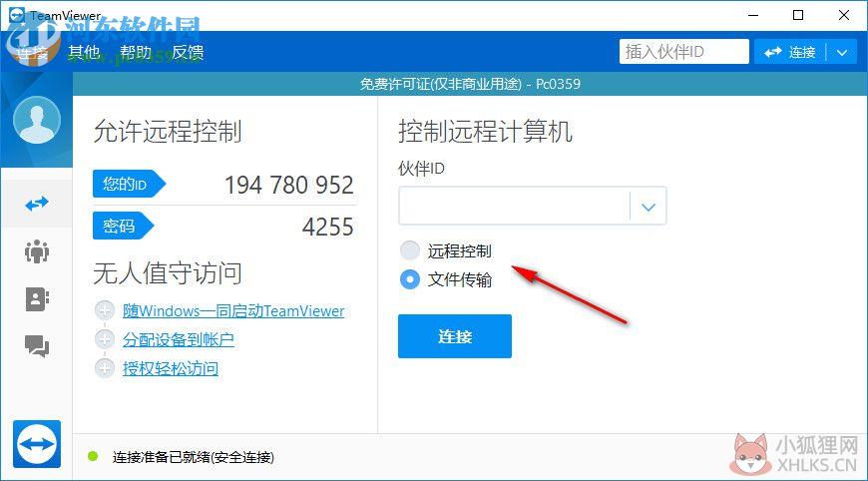Open the 连接 menu in the menu bar

[x=32, y=53]
